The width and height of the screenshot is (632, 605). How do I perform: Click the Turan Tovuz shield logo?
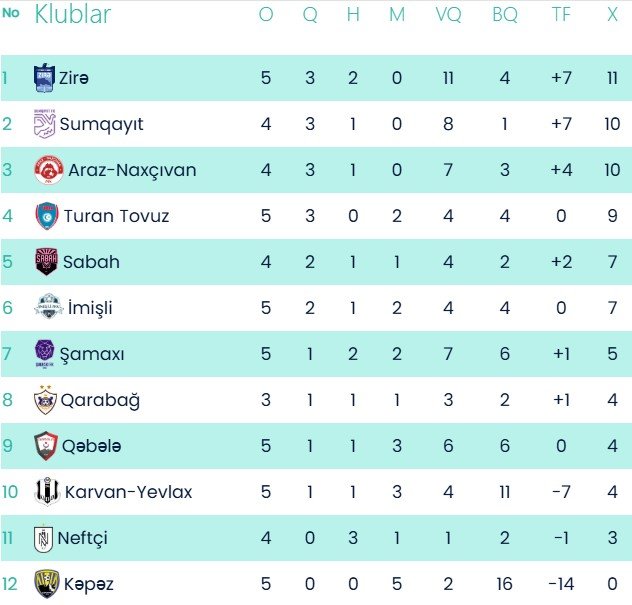click(x=46, y=216)
